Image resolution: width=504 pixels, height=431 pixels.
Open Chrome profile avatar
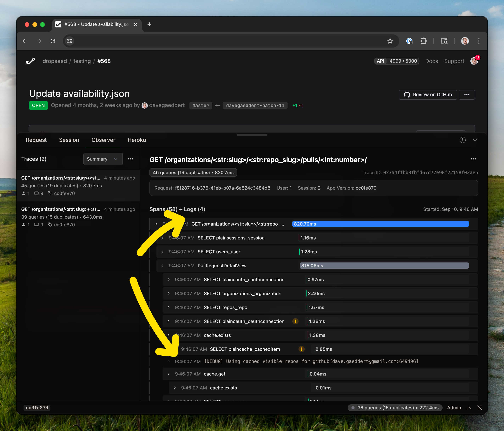465,41
